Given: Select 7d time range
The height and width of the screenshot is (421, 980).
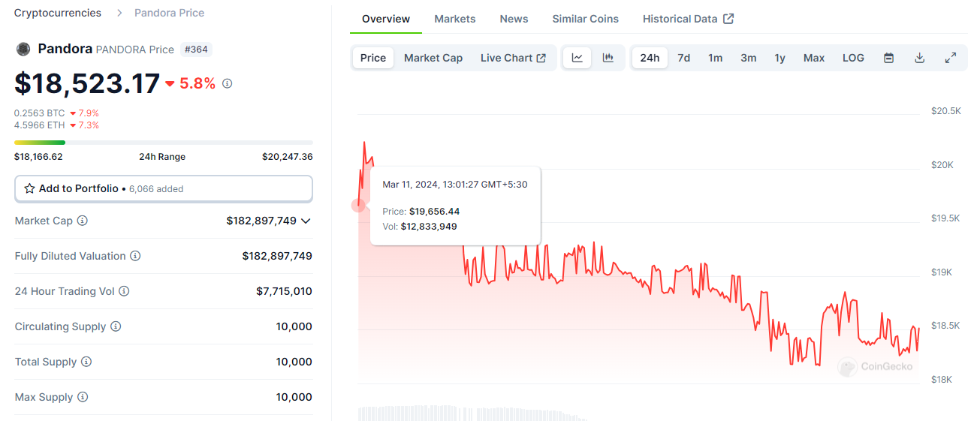Looking at the screenshot, I should tap(683, 58).
